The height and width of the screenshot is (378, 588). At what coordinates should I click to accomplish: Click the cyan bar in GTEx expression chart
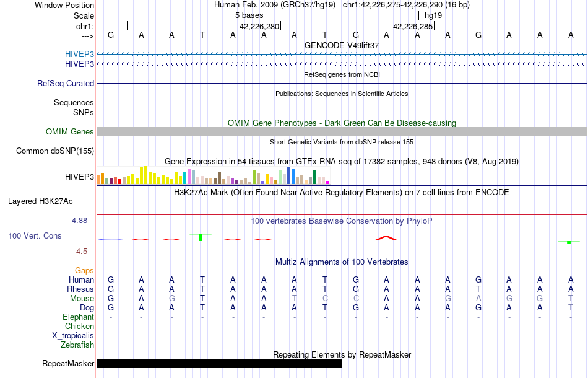pyautogui.click(x=184, y=178)
